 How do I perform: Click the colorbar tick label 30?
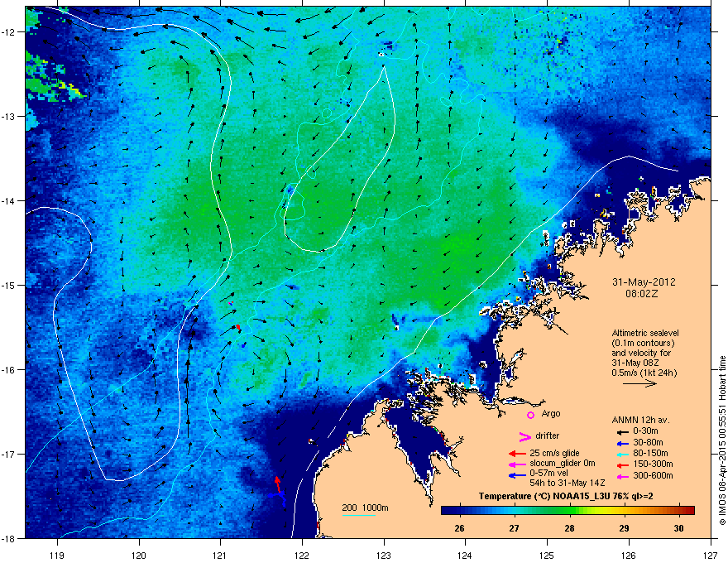[679, 528]
